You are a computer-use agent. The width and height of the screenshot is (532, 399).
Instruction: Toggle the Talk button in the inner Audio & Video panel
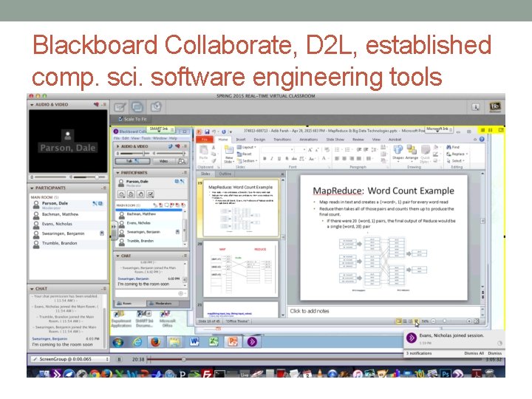point(132,161)
